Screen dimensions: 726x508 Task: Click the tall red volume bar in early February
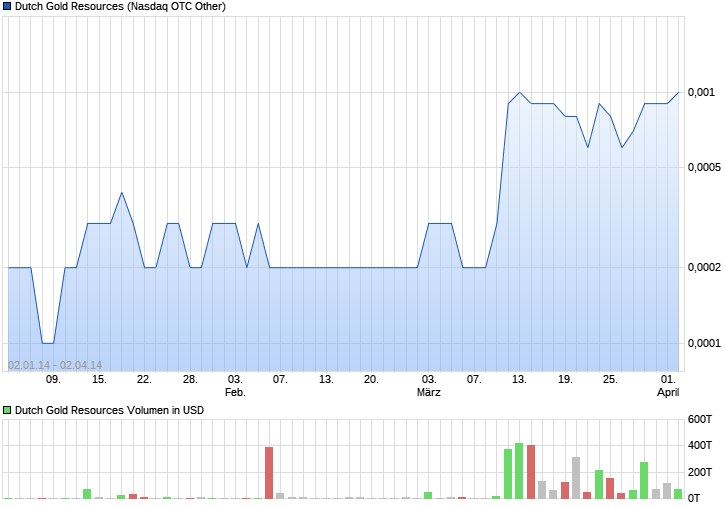(269, 473)
